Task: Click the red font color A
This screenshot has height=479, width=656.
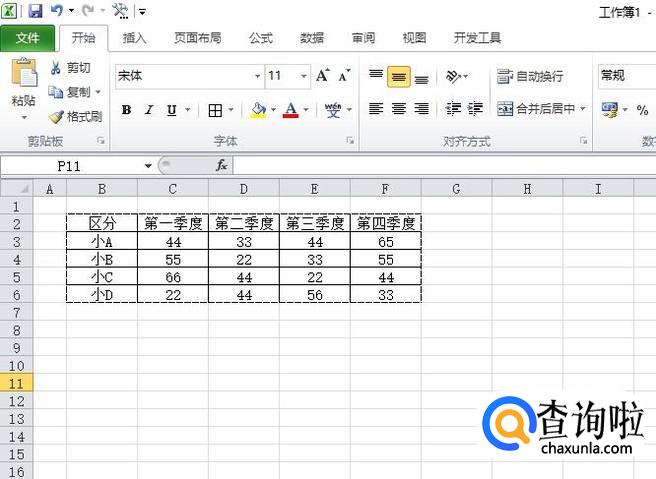Action: [291, 110]
